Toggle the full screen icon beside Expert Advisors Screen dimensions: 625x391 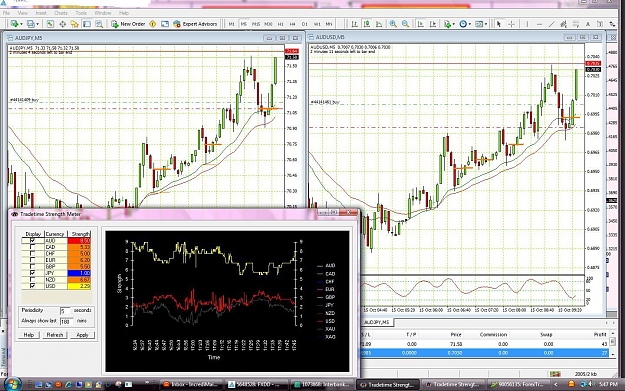[x=165, y=24]
